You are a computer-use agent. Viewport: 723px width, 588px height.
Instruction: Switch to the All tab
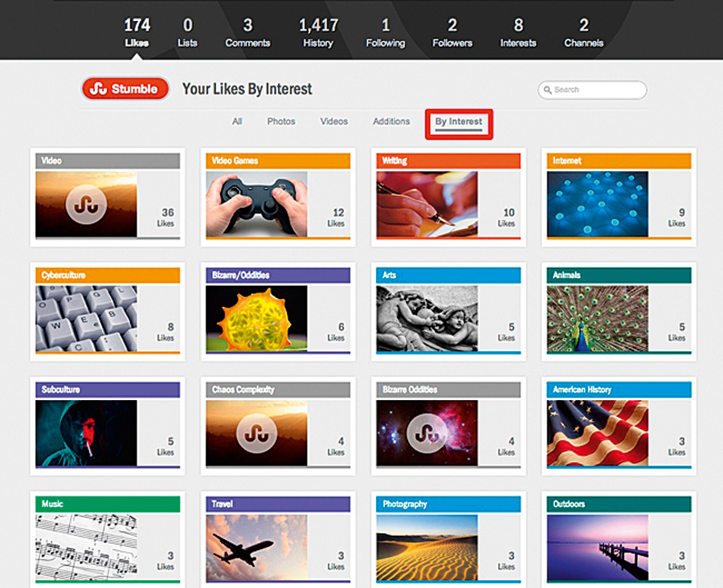click(237, 121)
